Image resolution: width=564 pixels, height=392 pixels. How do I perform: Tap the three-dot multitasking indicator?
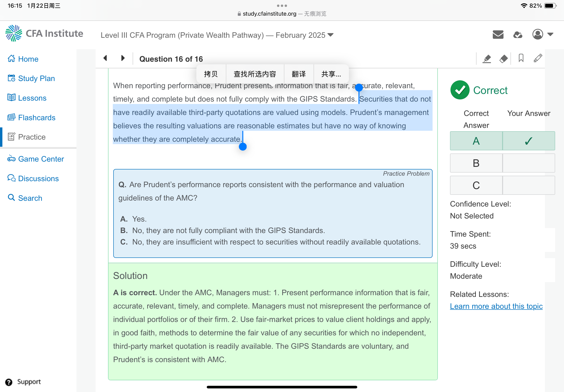(x=282, y=6)
